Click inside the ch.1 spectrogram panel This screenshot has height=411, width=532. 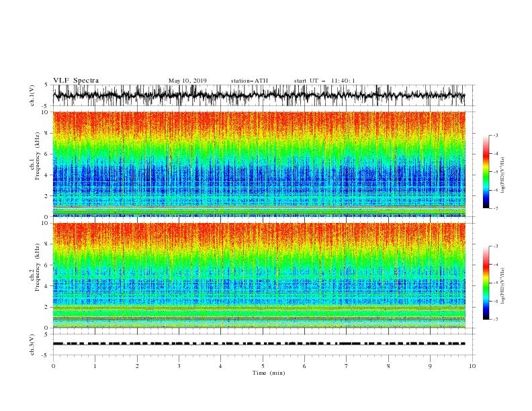[x=259, y=164]
